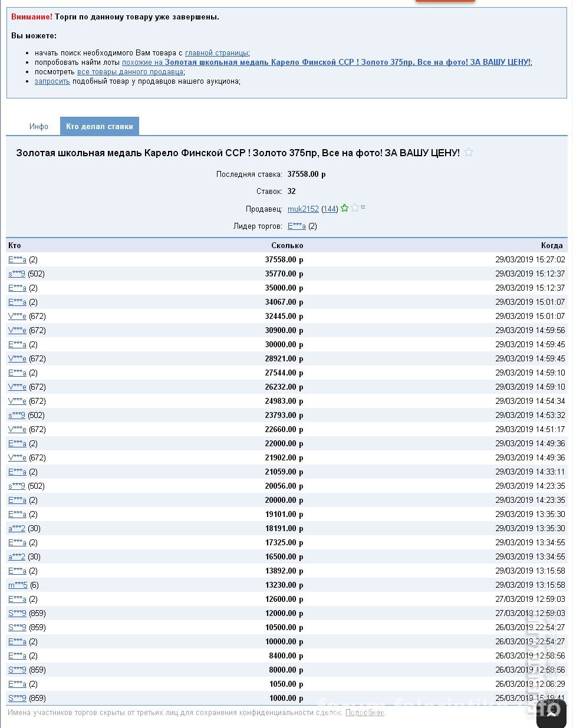Screen dimensions: 573x728
Task: Select amount 22000.00 р
Action: [x=284, y=443]
